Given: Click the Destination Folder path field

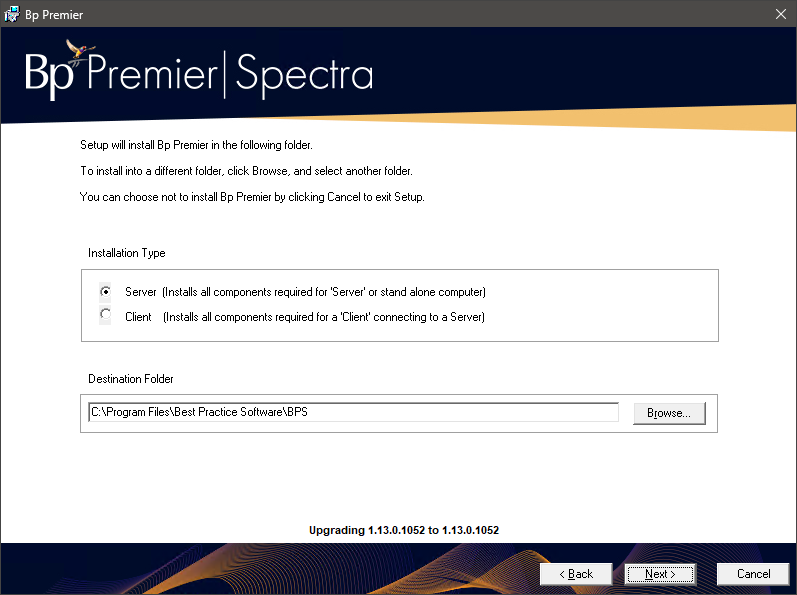Looking at the screenshot, I should [354, 412].
